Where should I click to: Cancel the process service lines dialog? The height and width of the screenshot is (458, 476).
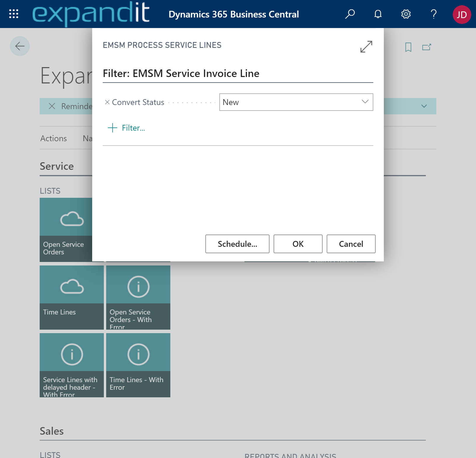pyautogui.click(x=351, y=244)
